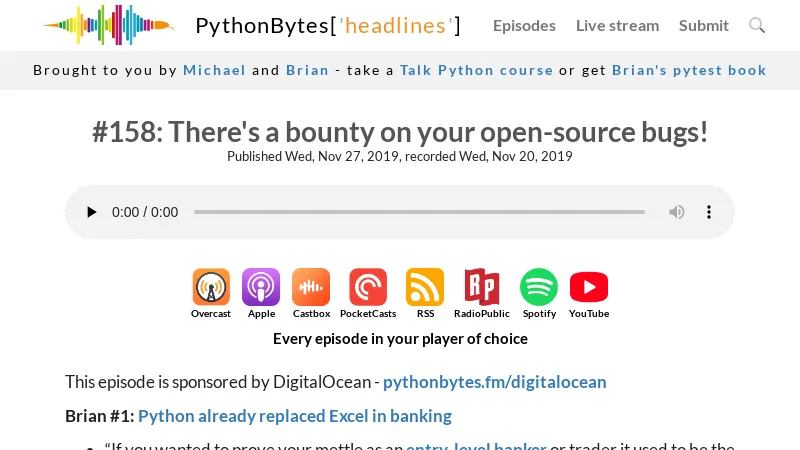Open the audio player more options menu
This screenshot has height=450, width=800.
[709, 212]
